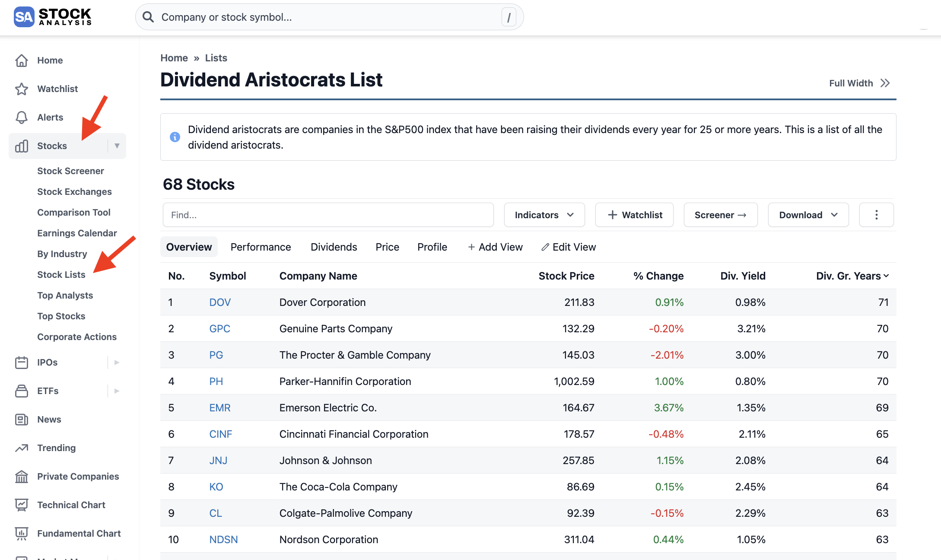Open By Industry in sidebar
941x560 pixels.
pyautogui.click(x=62, y=254)
